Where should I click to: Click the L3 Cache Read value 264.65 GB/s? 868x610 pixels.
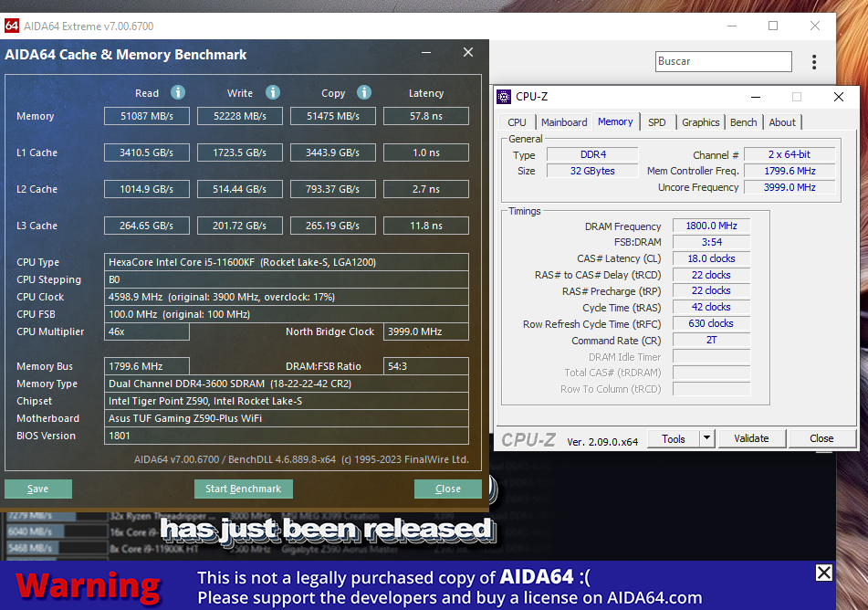pos(147,226)
